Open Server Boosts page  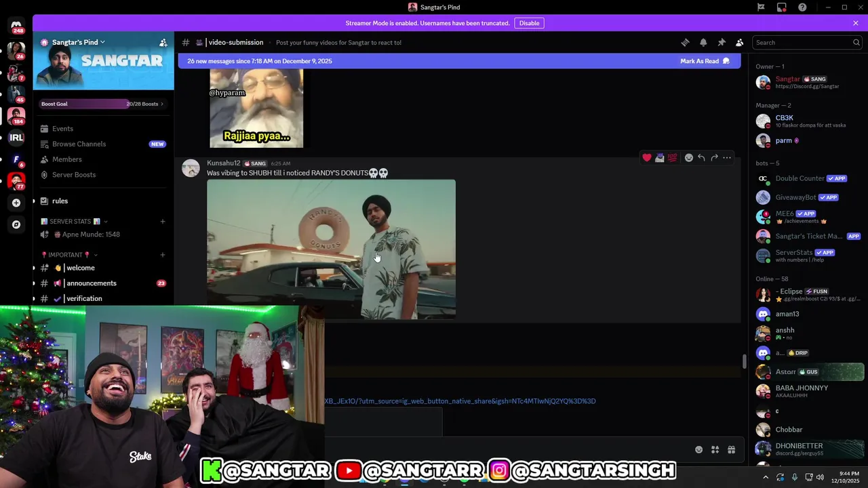point(103,175)
